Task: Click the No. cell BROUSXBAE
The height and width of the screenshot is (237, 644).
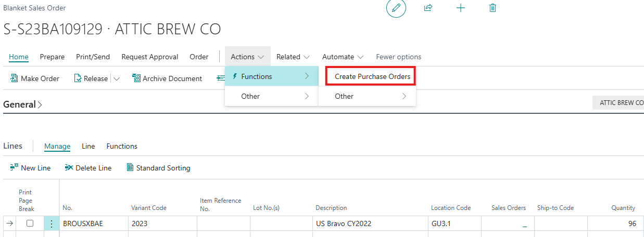Action: (94, 223)
